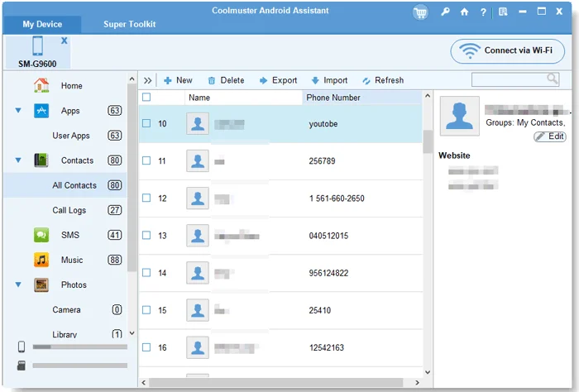Collapse the Photos tree arrow

coord(18,284)
